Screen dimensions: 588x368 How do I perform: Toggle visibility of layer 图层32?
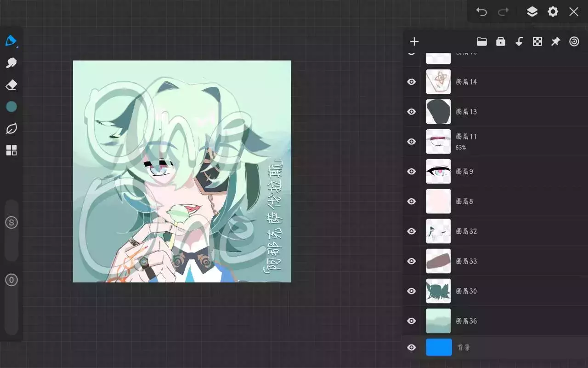click(412, 231)
